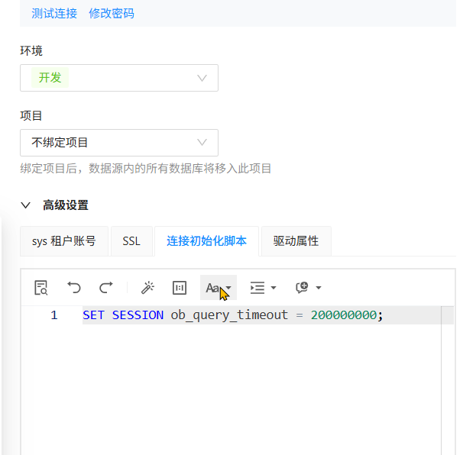The height and width of the screenshot is (455, 476).
Task: Click the 测试连接 link
Action: click(x=54, y=13)
